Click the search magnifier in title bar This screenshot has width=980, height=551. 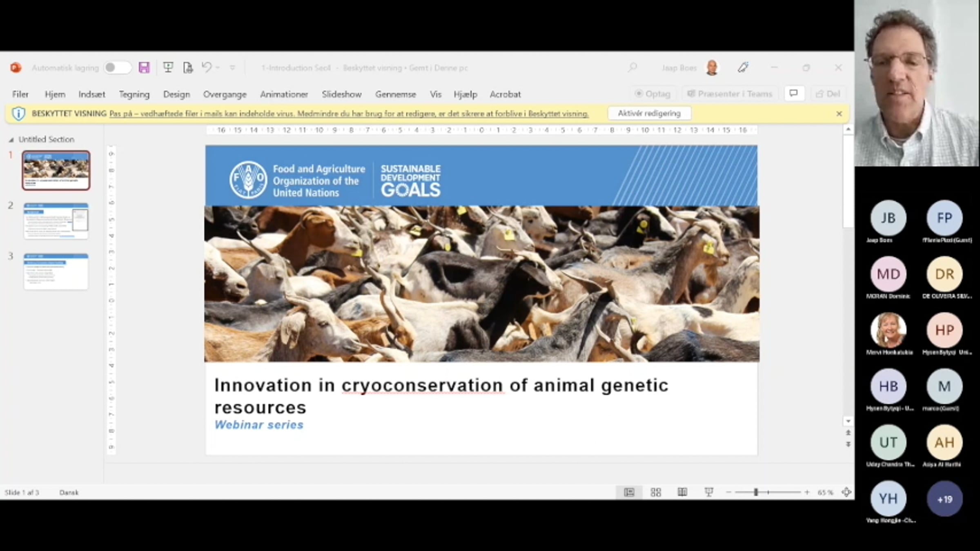[633, 67]
